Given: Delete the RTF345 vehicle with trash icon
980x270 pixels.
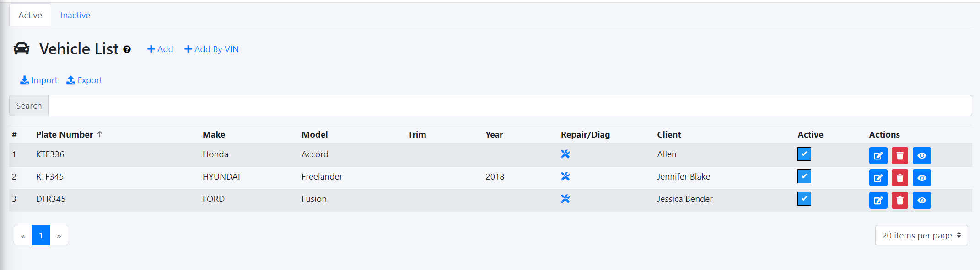Looking at the screenshot, I should pos(899,178).
